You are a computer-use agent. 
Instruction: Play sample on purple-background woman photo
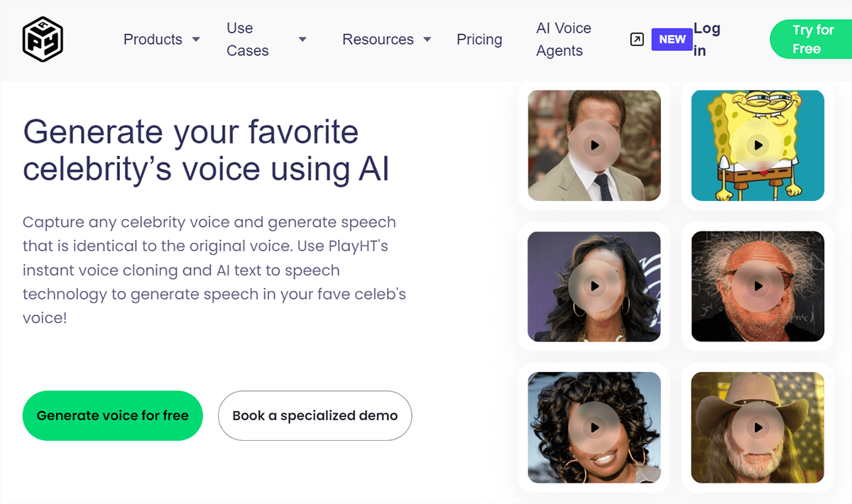pos(594,286)
